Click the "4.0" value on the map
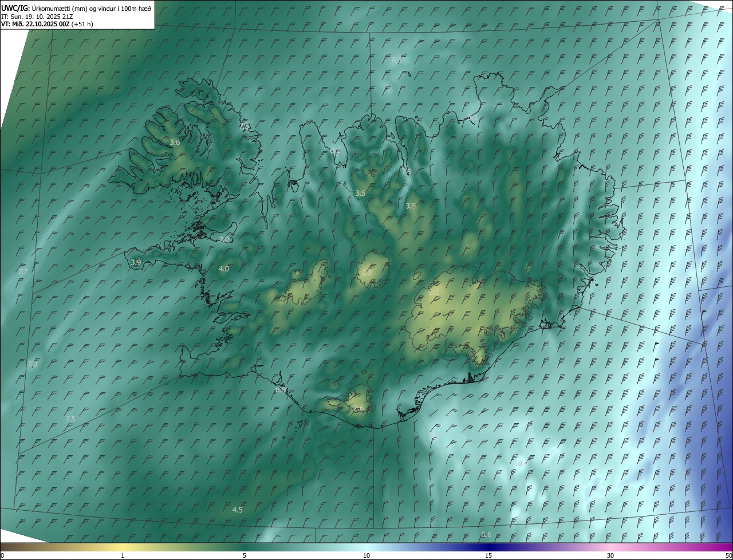 pos(224,269)
